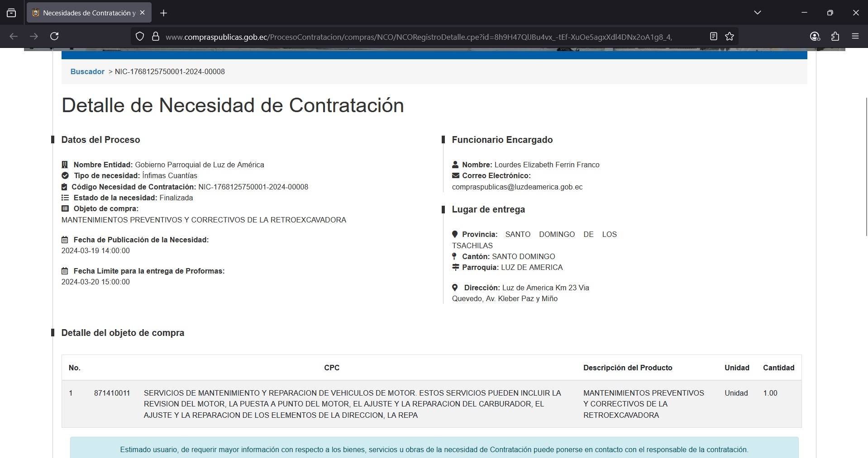868x458 pixels.
Task: Minimize the Firefox browser window
Action: click(804, 13)
